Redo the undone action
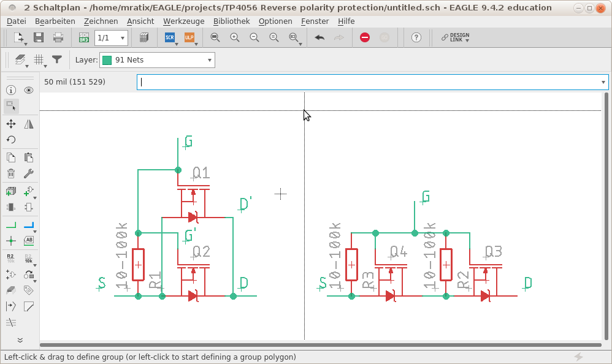Screen dimensions: 612x364 (339, 37)
